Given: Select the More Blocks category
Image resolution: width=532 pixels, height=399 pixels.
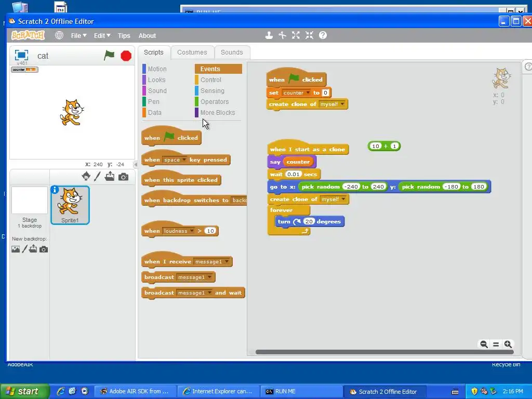Looking at the screenshot, I should pyautogui.click(x=218, y=112).
